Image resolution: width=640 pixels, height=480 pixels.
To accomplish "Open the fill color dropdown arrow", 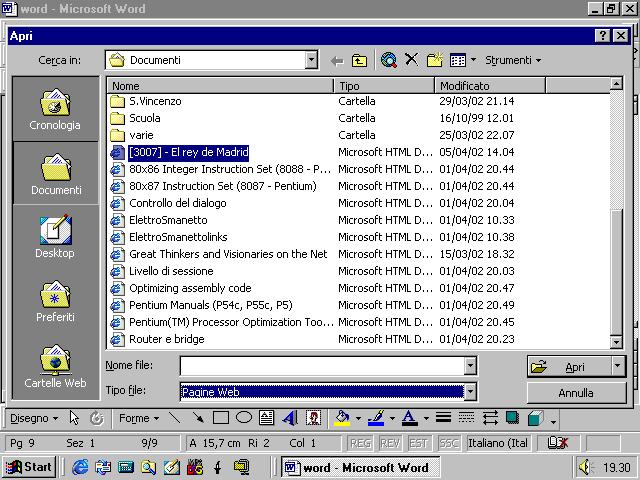I will coord(358,418).
